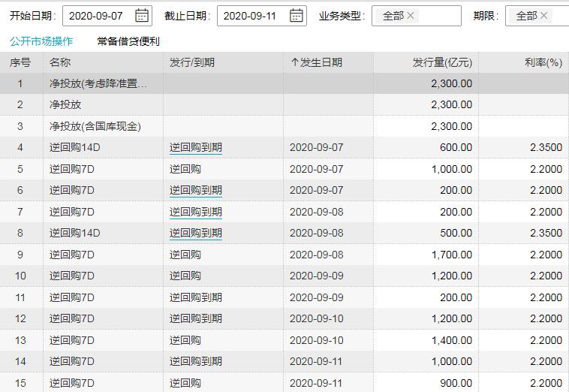Switch to the 公开市场操作 tab
The image size is (569, 392).
[41, 41]
